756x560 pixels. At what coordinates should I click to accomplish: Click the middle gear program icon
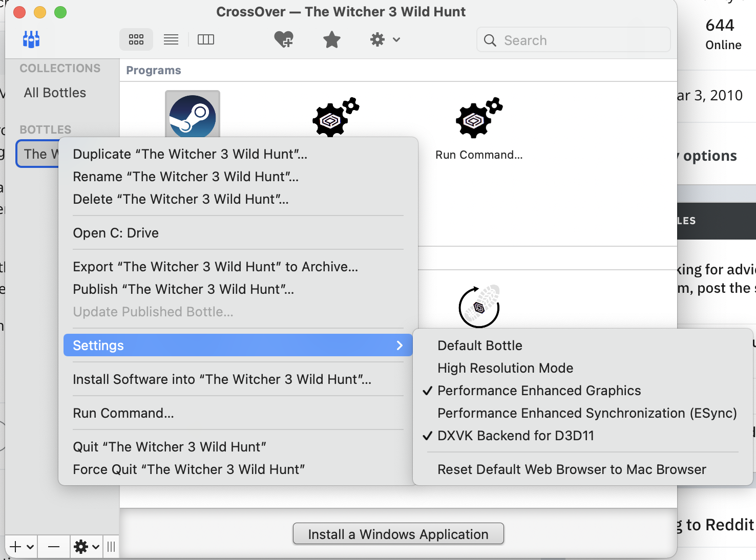pyautogui.click(x=335, y=117)
